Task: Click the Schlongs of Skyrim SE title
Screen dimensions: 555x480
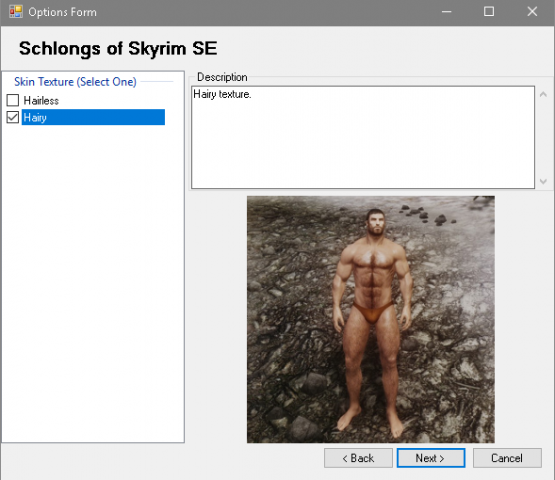Action: pos(118,48)
